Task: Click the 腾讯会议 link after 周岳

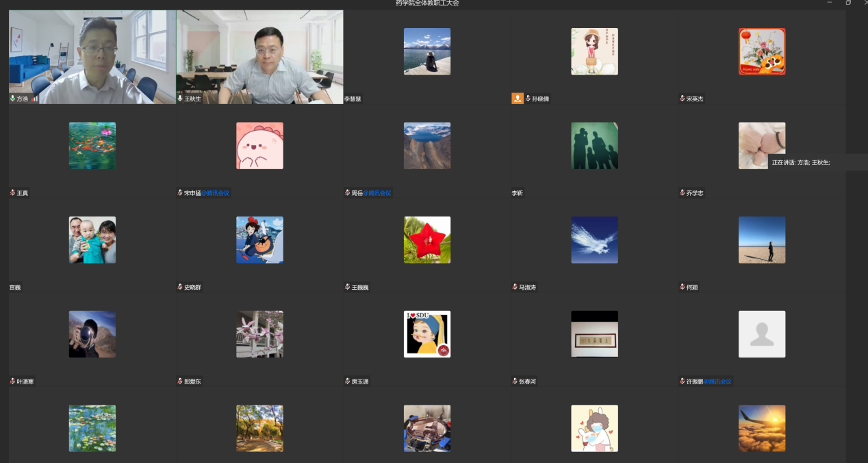Action: coord(377,193)
